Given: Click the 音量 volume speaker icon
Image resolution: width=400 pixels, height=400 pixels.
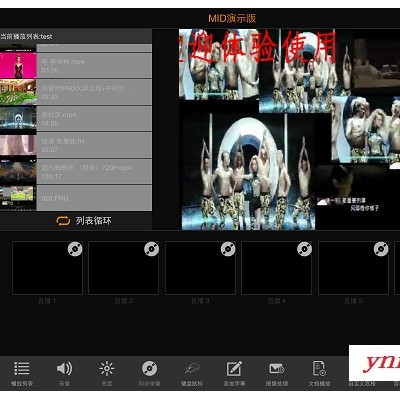Looking at the screenshot, I should pyautogui.click(x=64, y=369).
